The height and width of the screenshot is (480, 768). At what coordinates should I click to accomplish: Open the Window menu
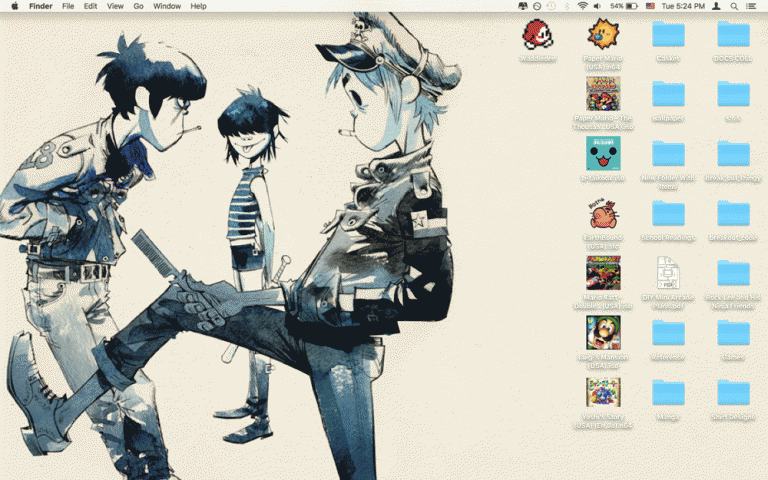[x=167, y=6]
